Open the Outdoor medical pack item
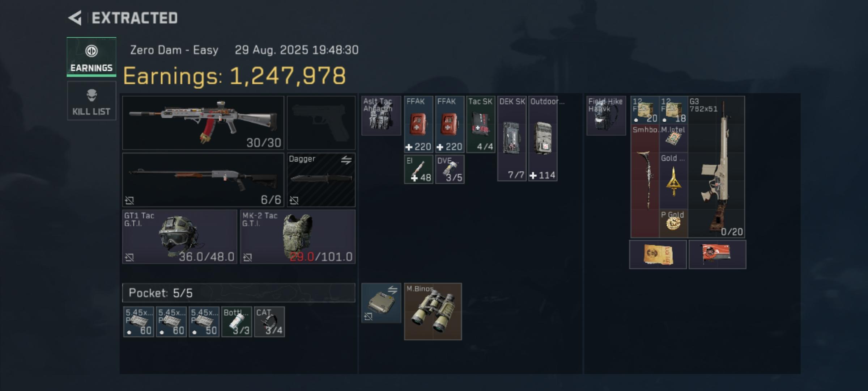868x391 pixels. pos(543,138)
